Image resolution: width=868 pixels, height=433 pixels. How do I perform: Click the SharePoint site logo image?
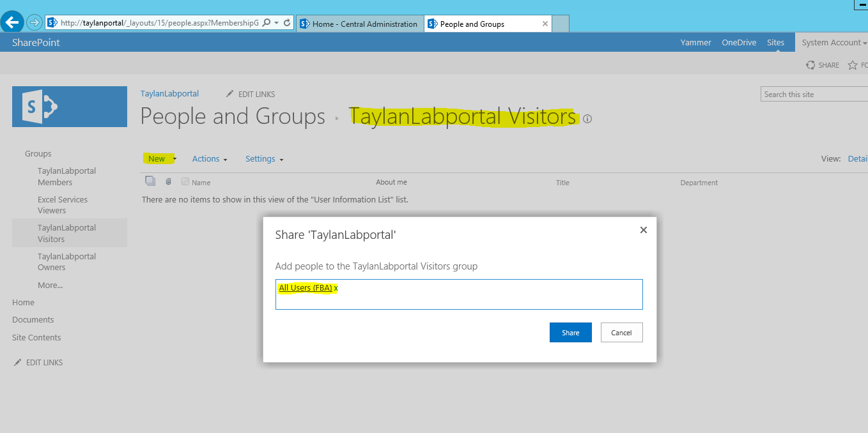(x=70, y=107)
